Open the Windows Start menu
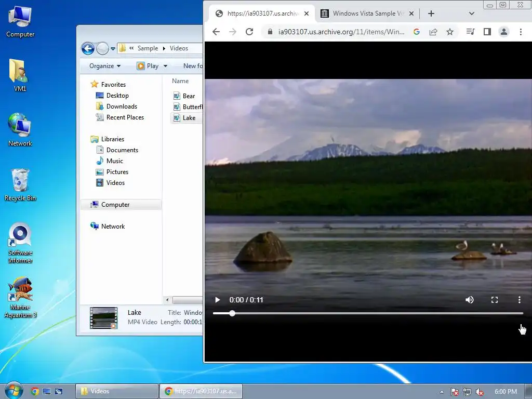 click(14, 391)
